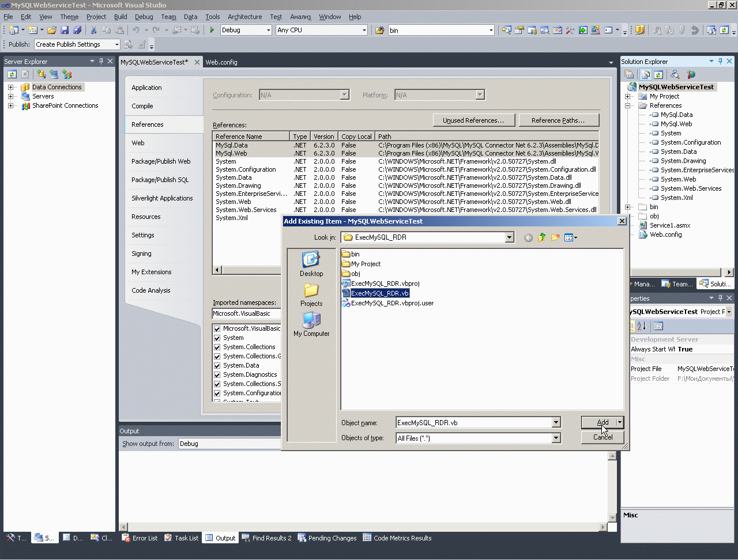Click the Cut scissors icon

pos(93,30)
